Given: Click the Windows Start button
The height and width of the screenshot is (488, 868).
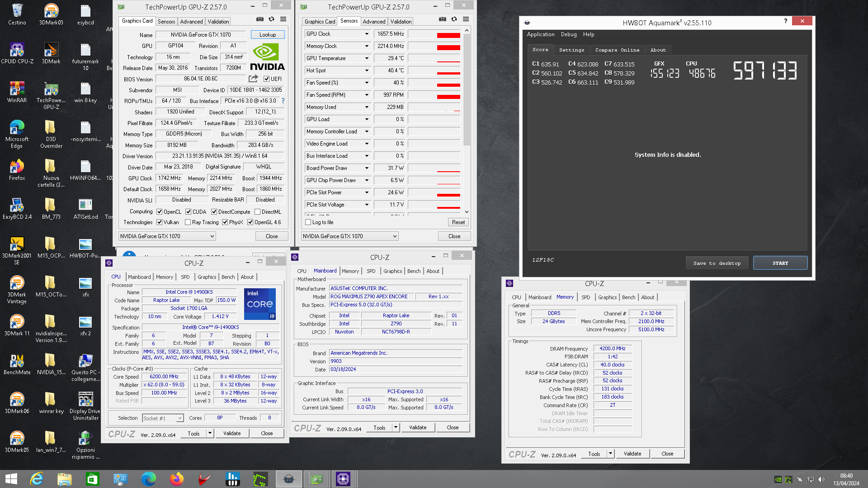Looking at the screenshot, I should coord(11,479).
